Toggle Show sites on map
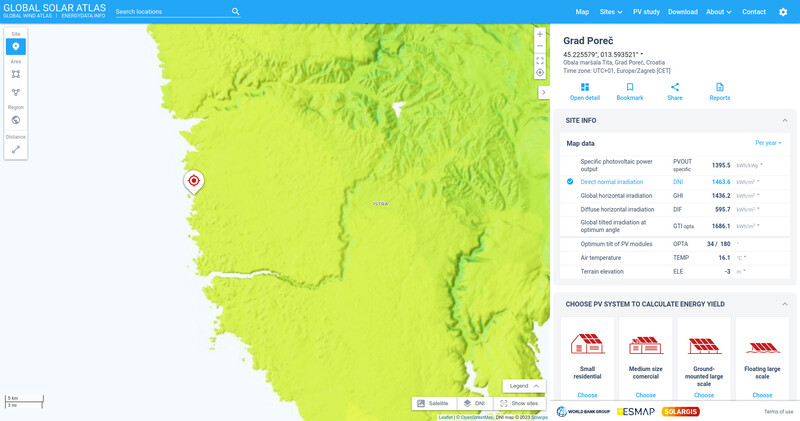The width and height of the screenshot is (800, 421). pyautogui.click(x=519, y=403)
